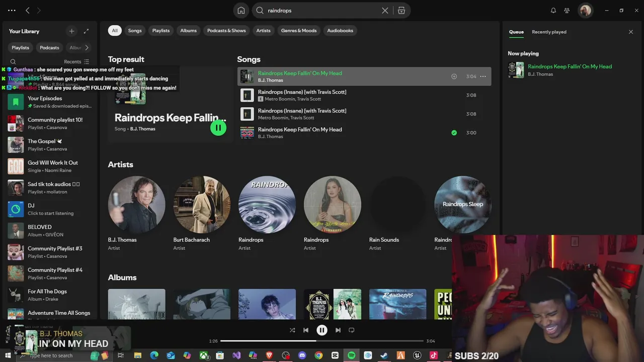
Task: Open Windows Start menu
Action: click(x=7, y=355)
